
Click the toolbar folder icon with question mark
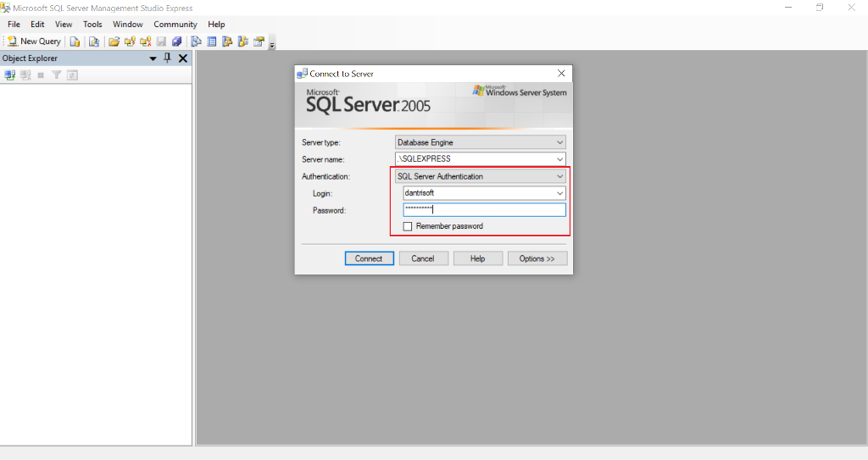tap(130, 42)
